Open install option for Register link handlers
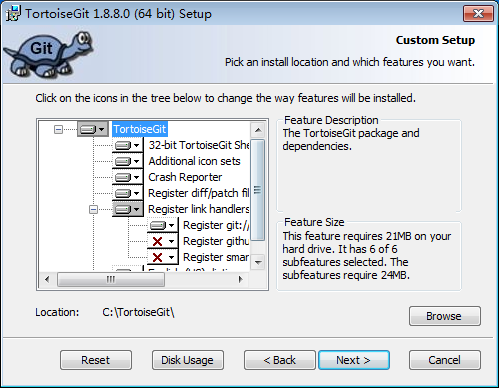Image resolution: width=499 pixels, height=388 pixels. coord(127,209)
